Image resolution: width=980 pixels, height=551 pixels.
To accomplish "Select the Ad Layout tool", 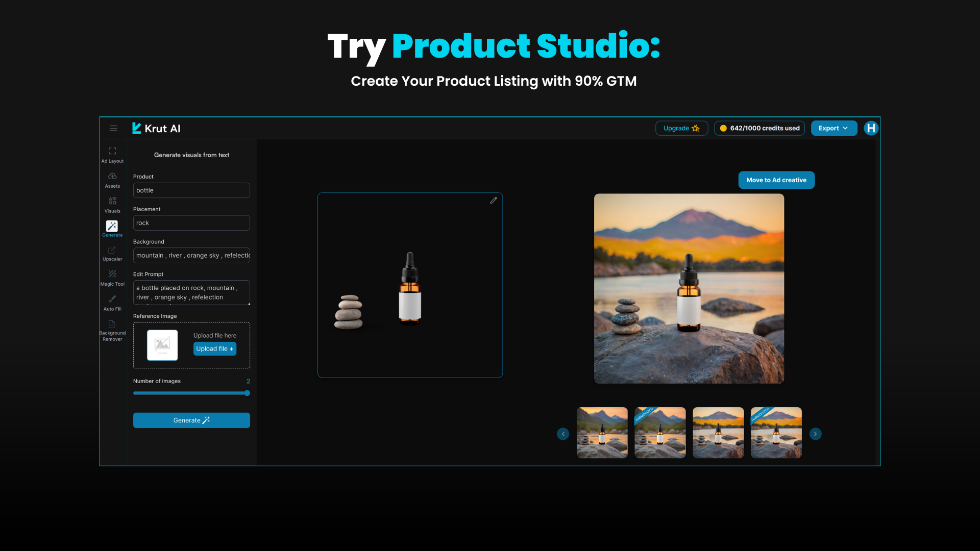I will click(112, 155).
